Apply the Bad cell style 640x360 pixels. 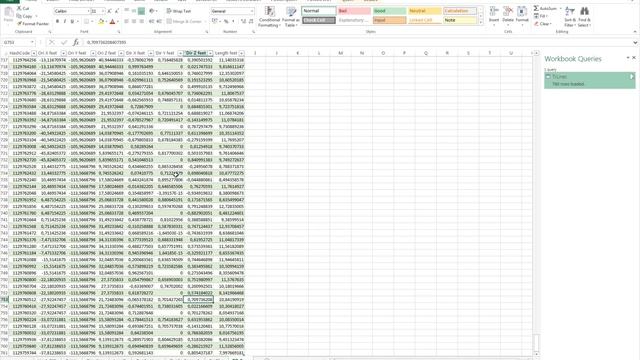pos(353,11)
